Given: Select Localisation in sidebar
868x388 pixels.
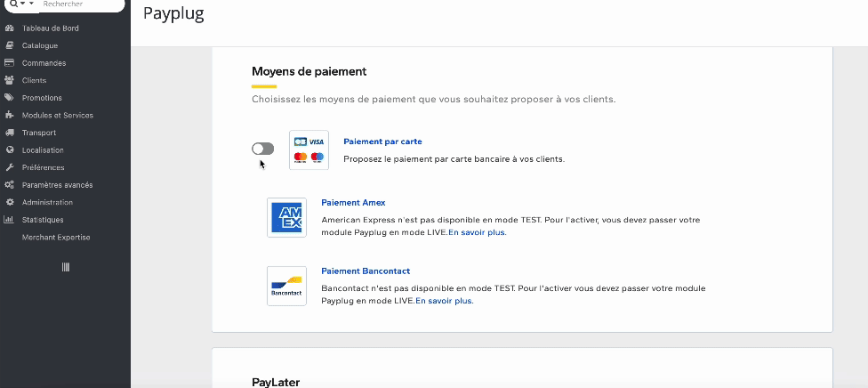Looking at the screenshot, I should click(x=43, y=150).
